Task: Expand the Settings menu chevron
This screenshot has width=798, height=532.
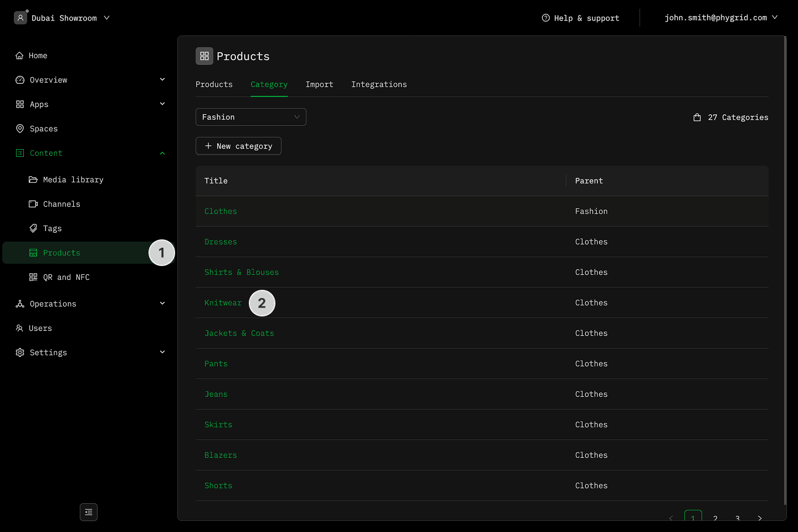Action: [162, 352]
